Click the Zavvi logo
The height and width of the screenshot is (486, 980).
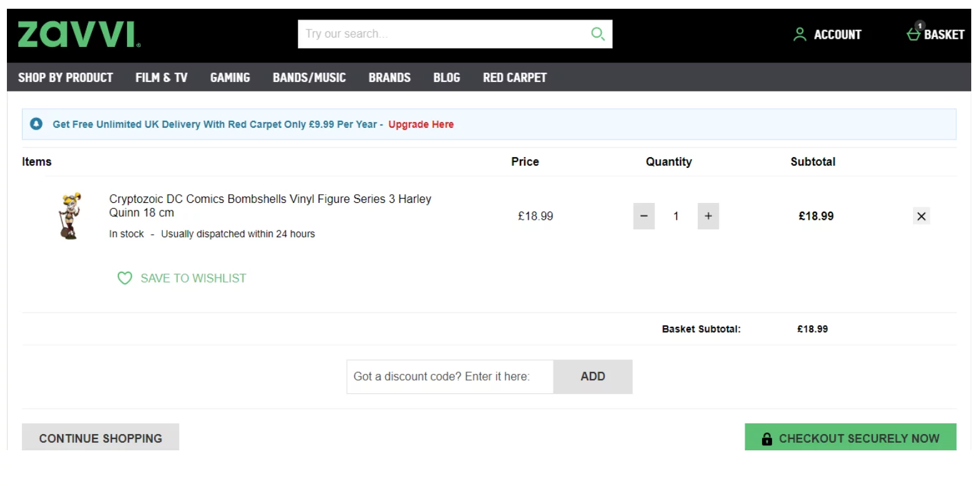pyautogui.click(x=79, y=34)
